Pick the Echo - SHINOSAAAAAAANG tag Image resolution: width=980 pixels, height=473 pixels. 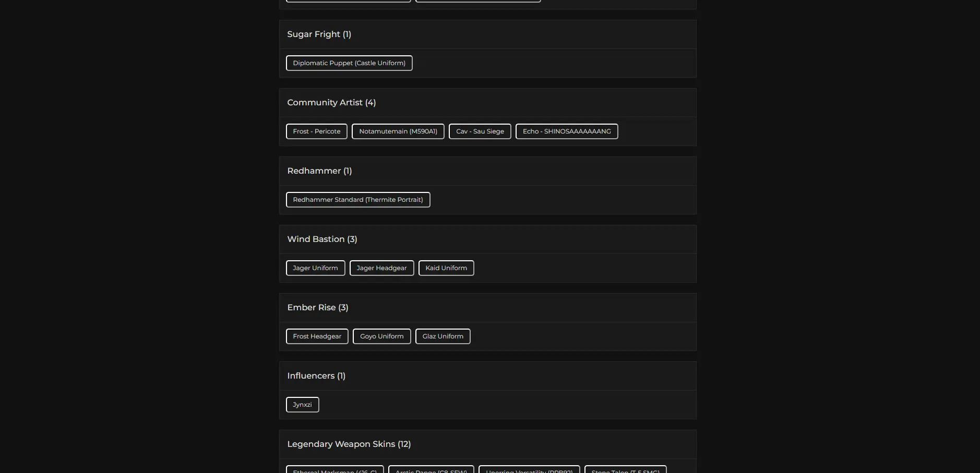567,131
